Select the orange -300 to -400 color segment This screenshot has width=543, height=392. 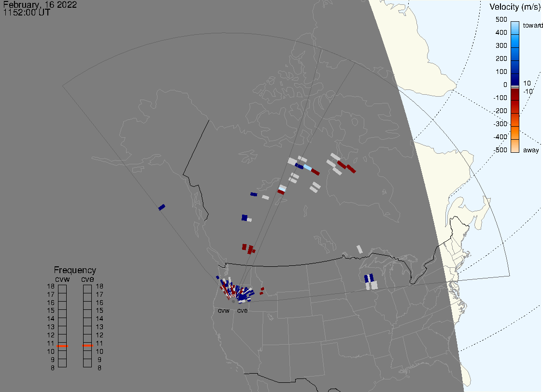[x=515, y=133]
